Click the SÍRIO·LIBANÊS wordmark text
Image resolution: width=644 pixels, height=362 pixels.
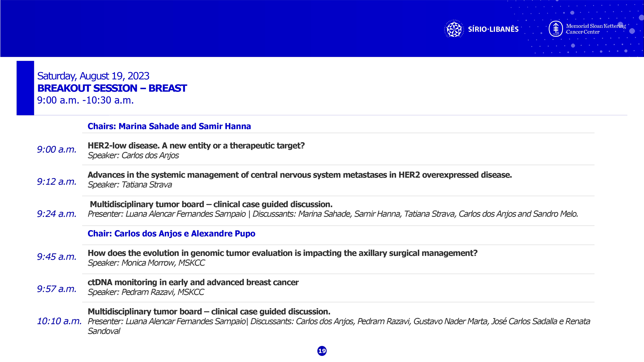[493, 29]
